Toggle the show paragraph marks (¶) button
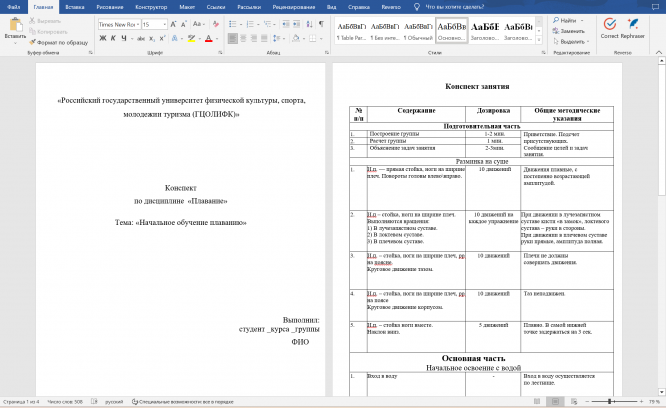The image size is (666, 408). [x=321, y=24]
